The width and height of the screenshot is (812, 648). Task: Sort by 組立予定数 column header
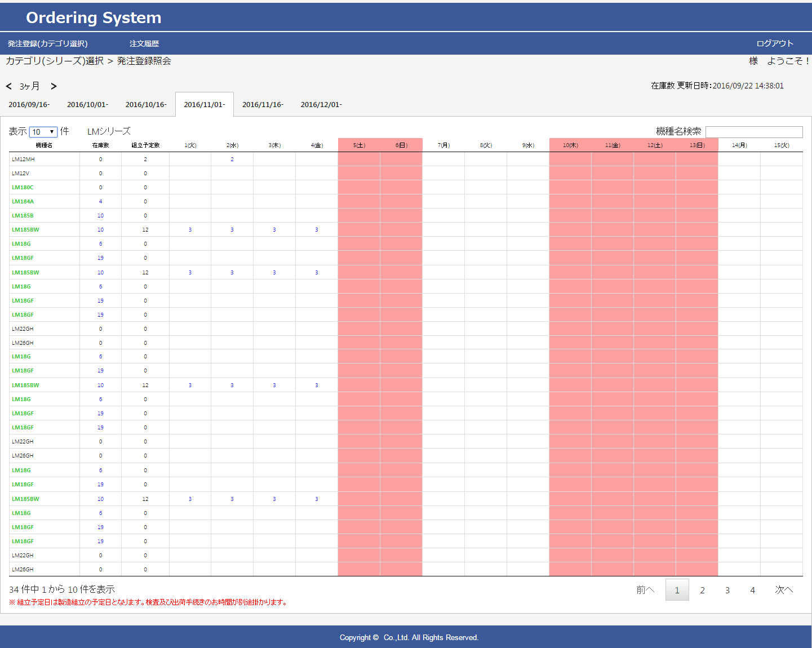[x=145, y=145]
